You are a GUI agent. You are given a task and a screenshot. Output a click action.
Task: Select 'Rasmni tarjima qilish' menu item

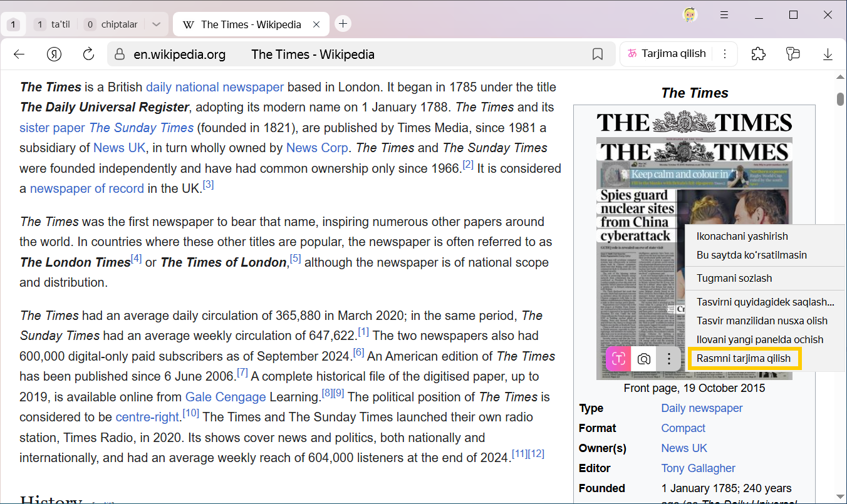point(743,359)
